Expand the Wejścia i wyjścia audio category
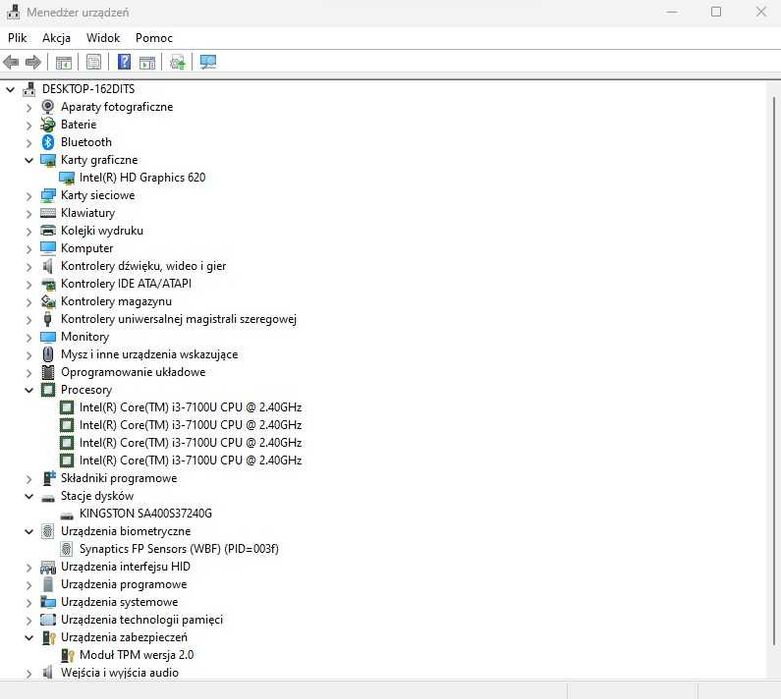781x699 pixels. [29, 674]
